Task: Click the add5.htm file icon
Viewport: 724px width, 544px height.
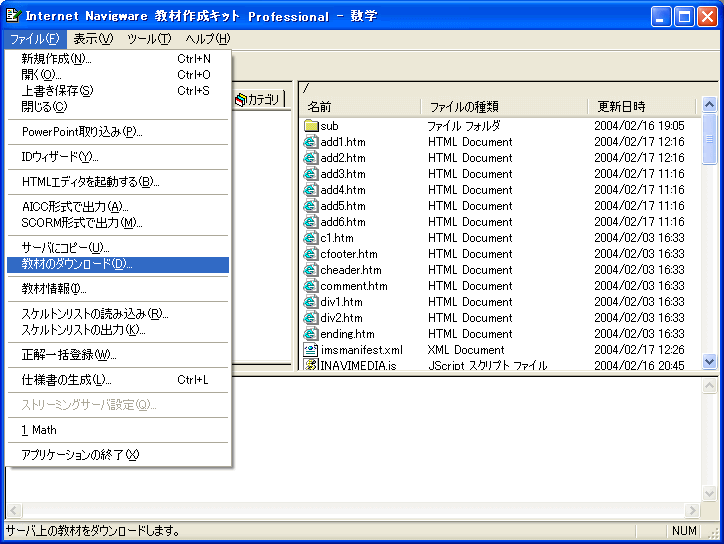Action: coord(311,206)
